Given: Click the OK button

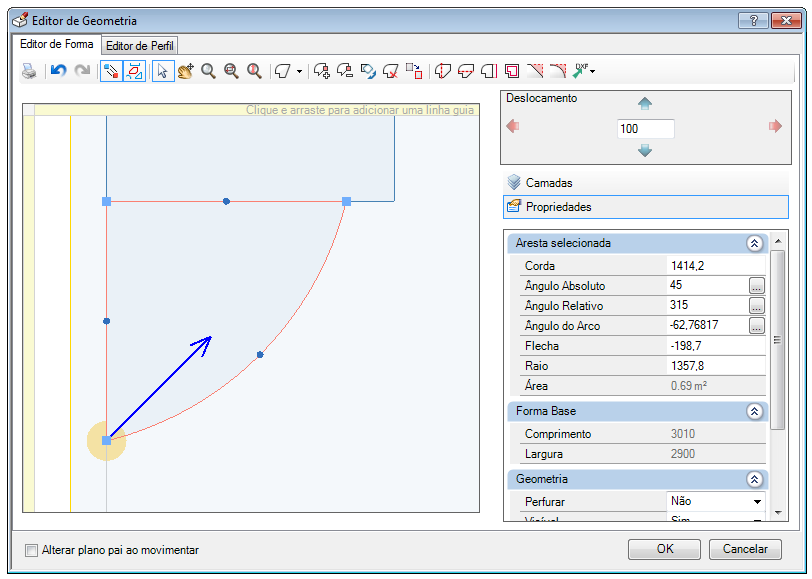Looking at the screenshot, I should coord(664,549).
